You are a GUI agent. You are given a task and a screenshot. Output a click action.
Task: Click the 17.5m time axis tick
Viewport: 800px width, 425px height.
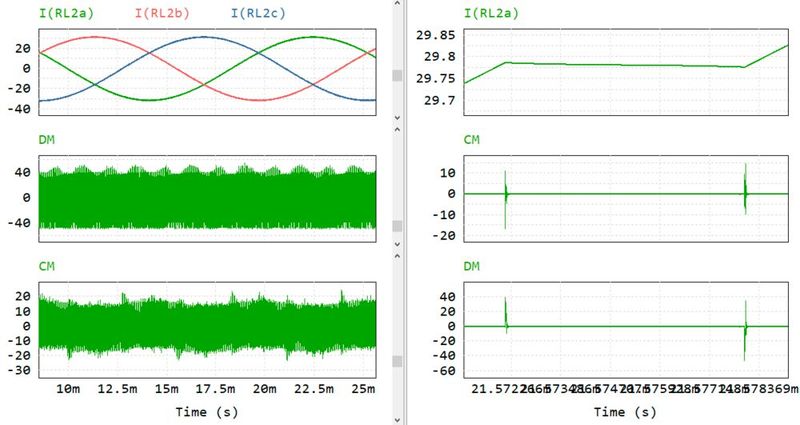(x=216, y=389)
